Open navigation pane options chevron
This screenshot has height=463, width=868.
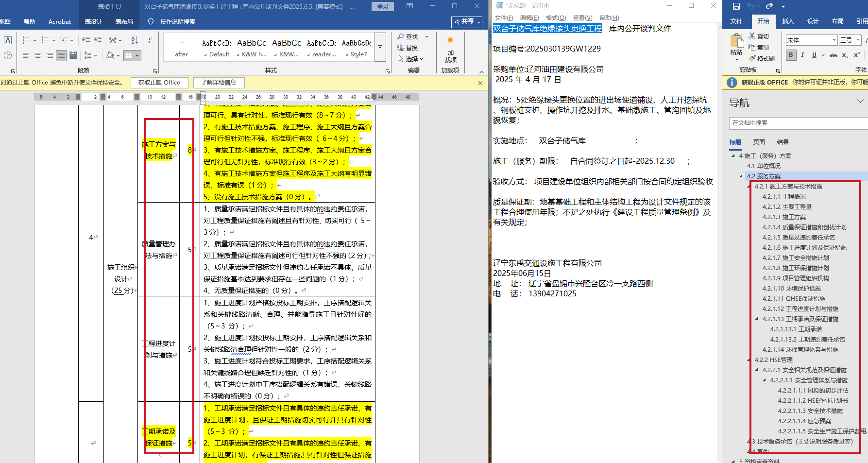860,102
